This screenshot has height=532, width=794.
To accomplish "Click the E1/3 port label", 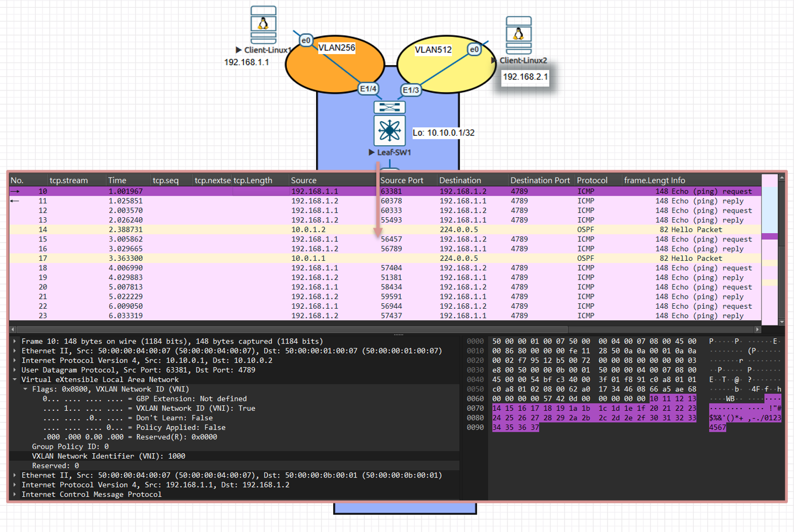I will (x=411, y=90).
